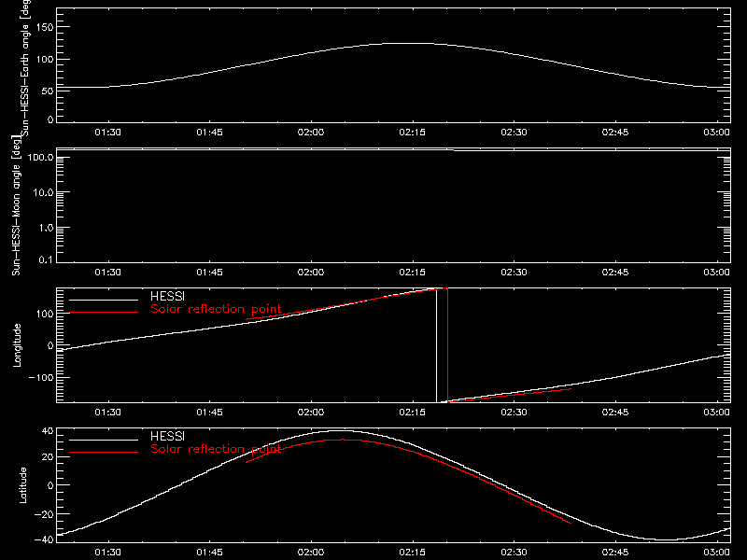The image size is (747, 560).
Task: Click the HESSI legend label in Longitude plot
Action: click(167, 296)
